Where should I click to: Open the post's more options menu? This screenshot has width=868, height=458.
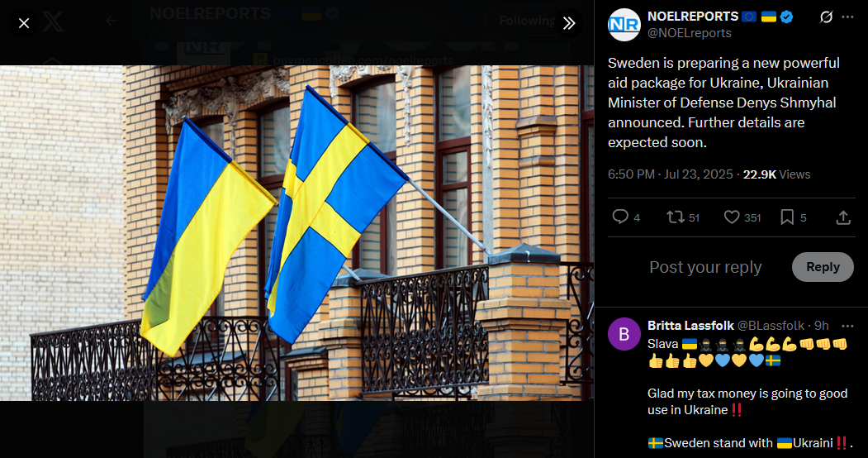(847, 17)
